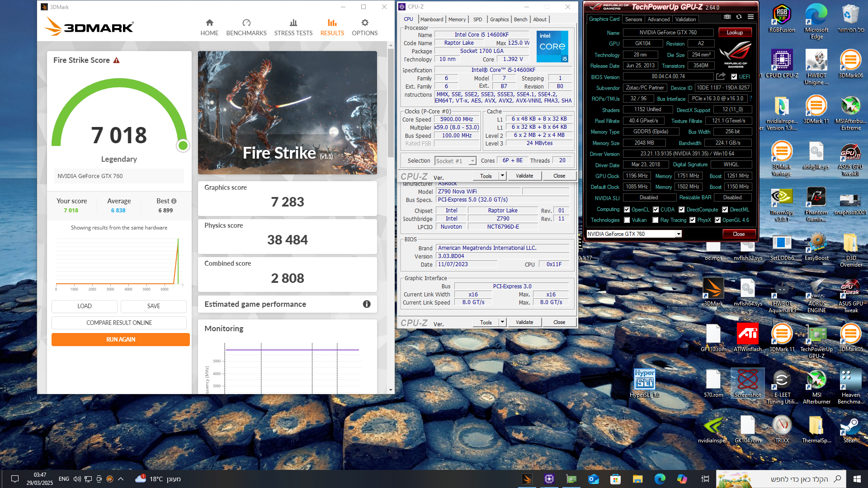
Task: Click the info icon beside Best score
Action: point(174,201)
